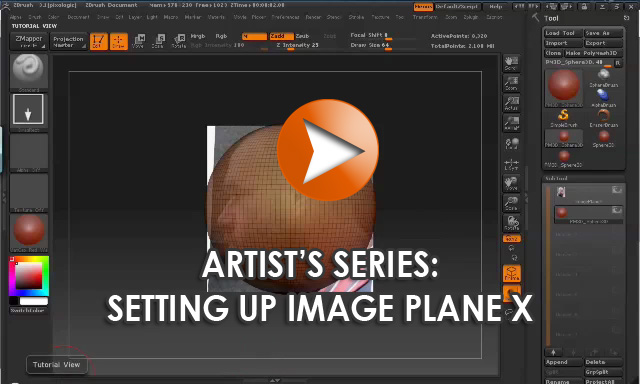Open the Brush menu
Image resolution: width=640 pixels, height=384 pixels.
[x=35, y=17]
